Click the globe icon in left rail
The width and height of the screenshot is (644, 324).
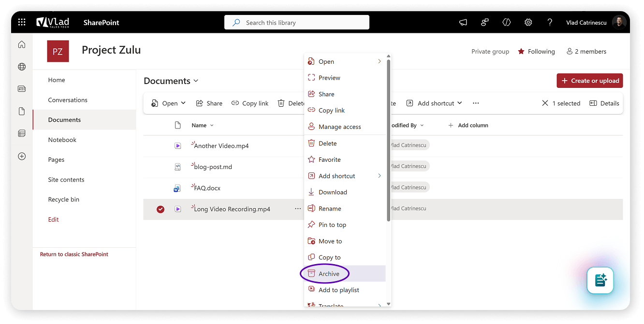pos(22,67)
